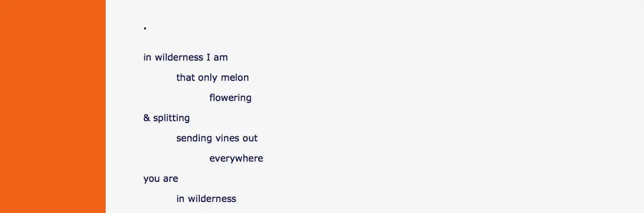Click "wilderness" in the line ending "I am"
This screenshot has width=644, height=213.
[179, 57]
